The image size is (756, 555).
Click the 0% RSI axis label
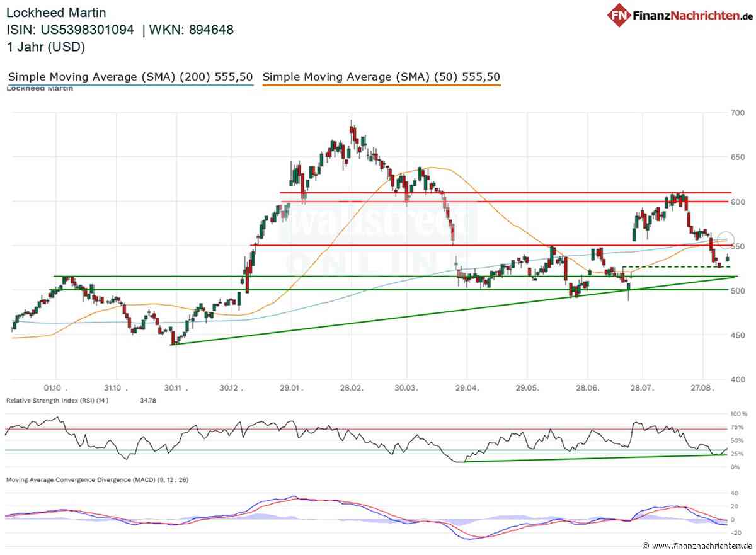[x=736, y=467]
